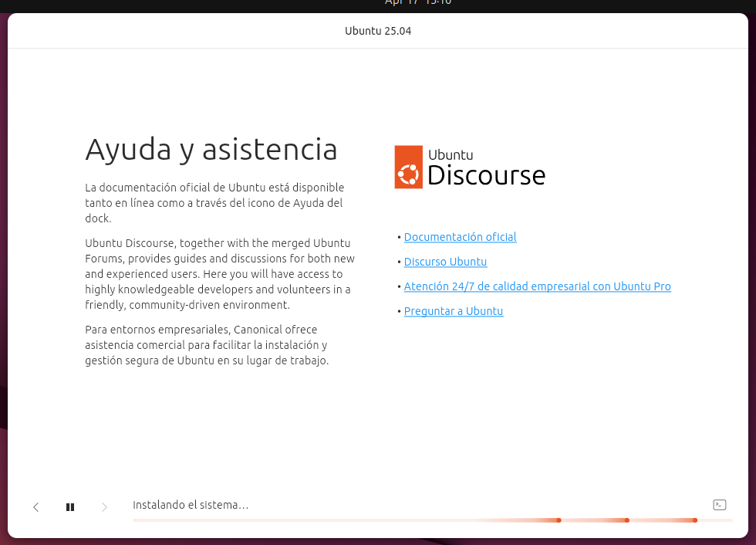Image resolution: width=756 pixels, height=545 pixels.
Task: Open the Atención 24/7 Ubuntu Pro link
Action: [537, 286]
